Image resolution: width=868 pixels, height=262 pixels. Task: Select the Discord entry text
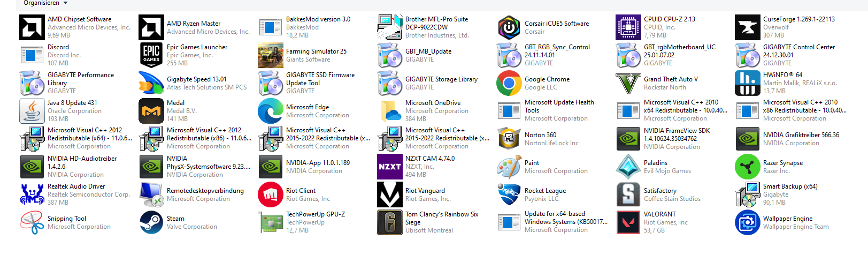[58, 47]
